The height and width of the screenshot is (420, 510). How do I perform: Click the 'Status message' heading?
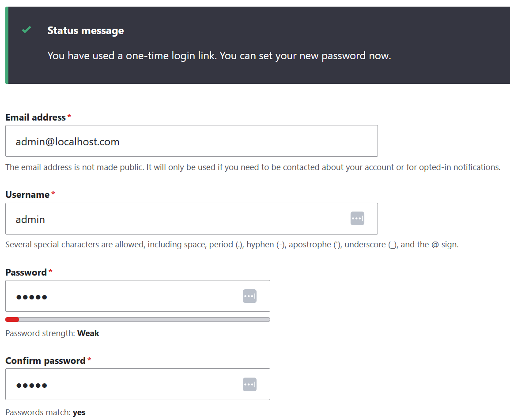(x=86, y=30)
